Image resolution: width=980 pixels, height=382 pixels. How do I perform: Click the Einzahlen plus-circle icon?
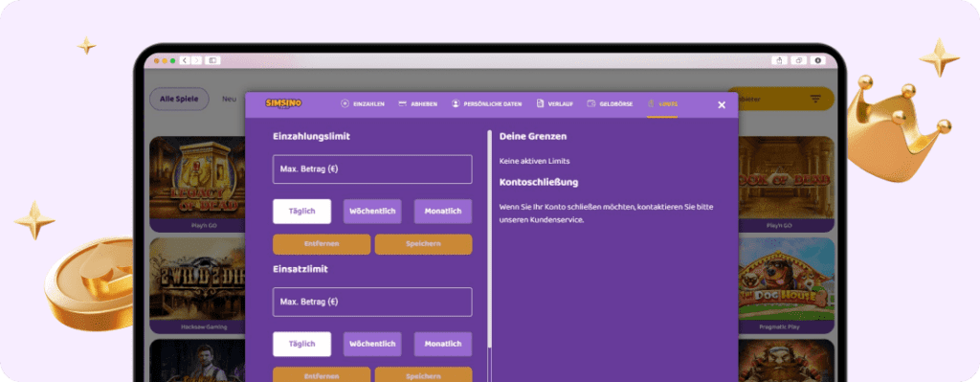point(345,103)
